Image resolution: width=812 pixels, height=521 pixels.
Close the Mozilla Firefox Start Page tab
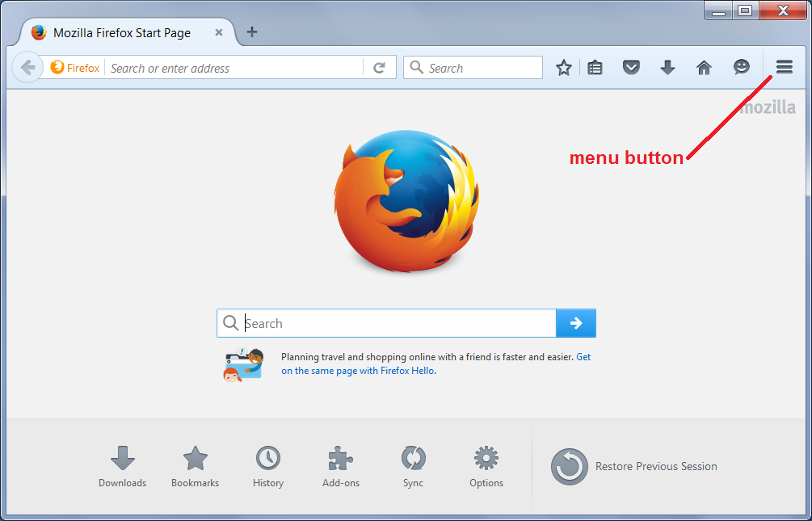[218, 32]
